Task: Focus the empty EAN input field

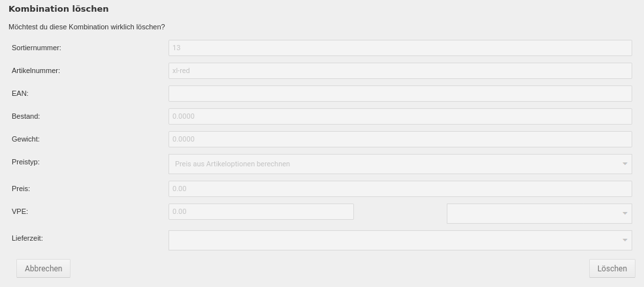Action: tap(400, 93)
